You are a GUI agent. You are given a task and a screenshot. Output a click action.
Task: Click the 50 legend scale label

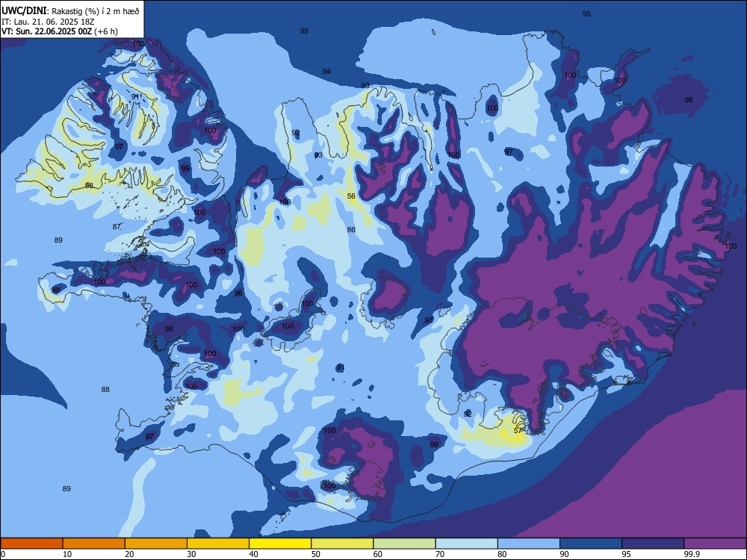316,554
